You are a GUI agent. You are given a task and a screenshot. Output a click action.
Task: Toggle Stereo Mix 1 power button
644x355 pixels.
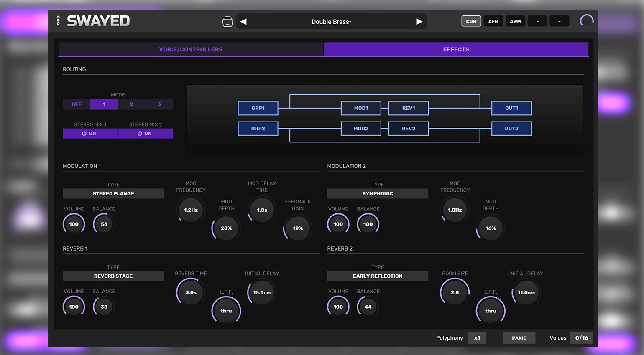tap(89, 134)
